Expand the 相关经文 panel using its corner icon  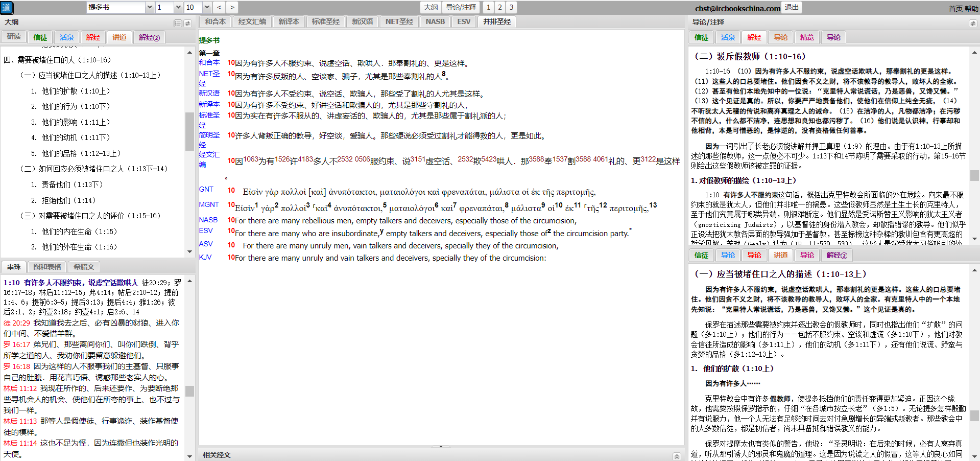[677, 456]
